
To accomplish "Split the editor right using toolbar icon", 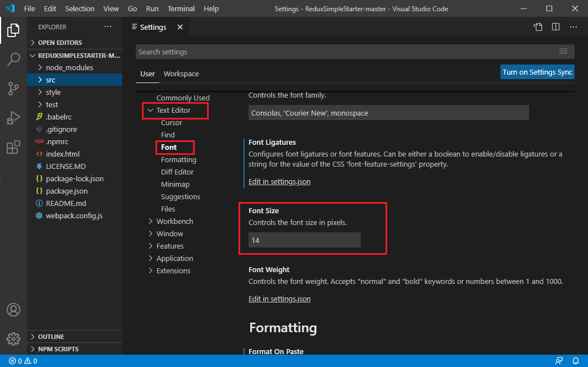I will pyautogui.click(x=556, y=27).
